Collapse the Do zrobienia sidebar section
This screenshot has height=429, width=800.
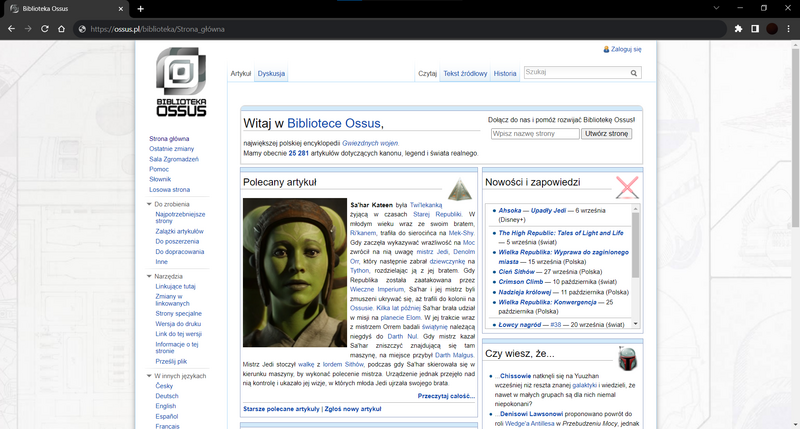point(149,204)
